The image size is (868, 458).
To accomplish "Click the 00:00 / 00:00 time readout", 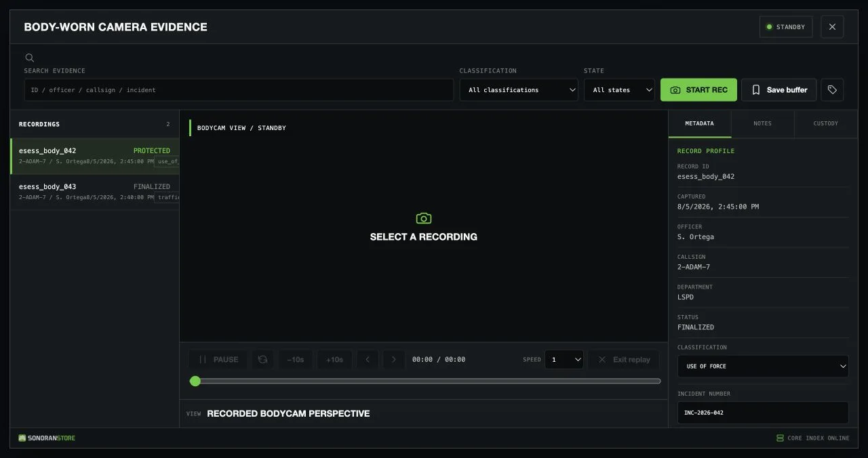I will pyautogui.click(x=439, y=360).
